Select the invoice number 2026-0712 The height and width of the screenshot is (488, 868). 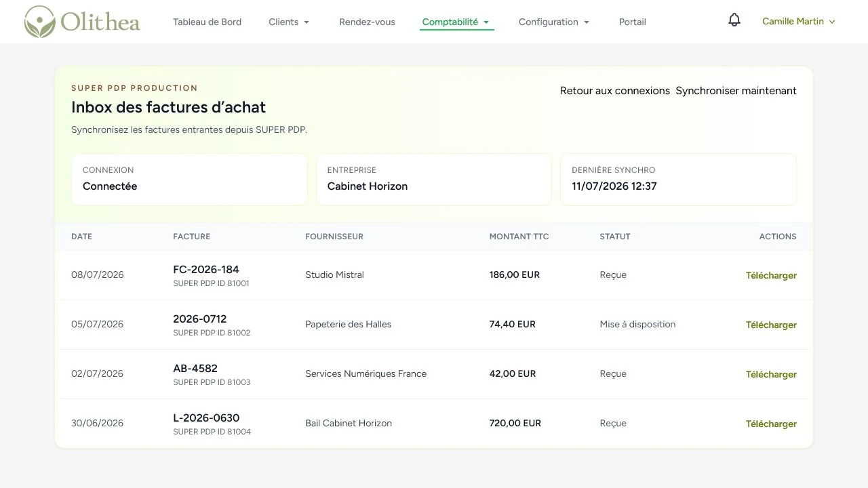(x=200, y=319)
